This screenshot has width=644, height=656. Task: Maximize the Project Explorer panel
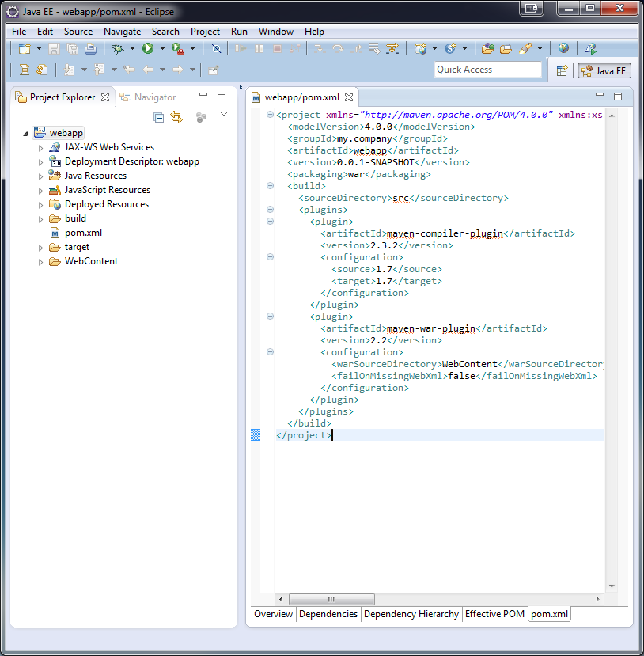pyautogui.click(x=222, y=97)
